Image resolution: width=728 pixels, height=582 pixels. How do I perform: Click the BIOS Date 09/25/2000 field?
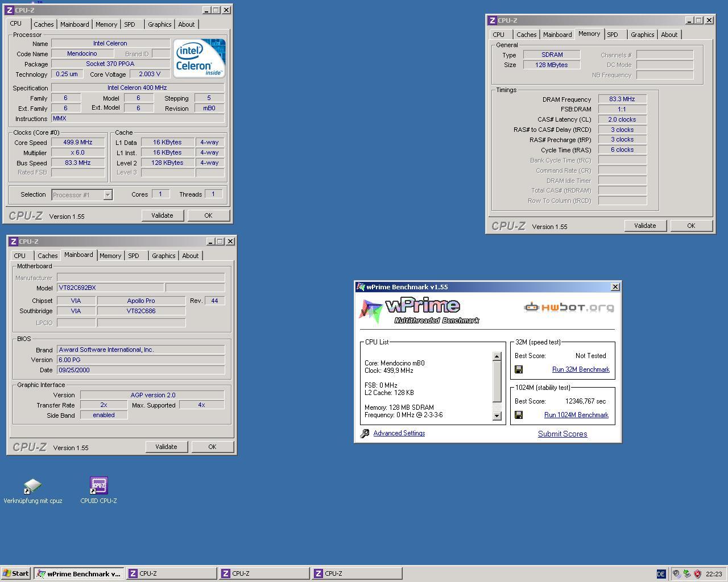pos(141,370)
